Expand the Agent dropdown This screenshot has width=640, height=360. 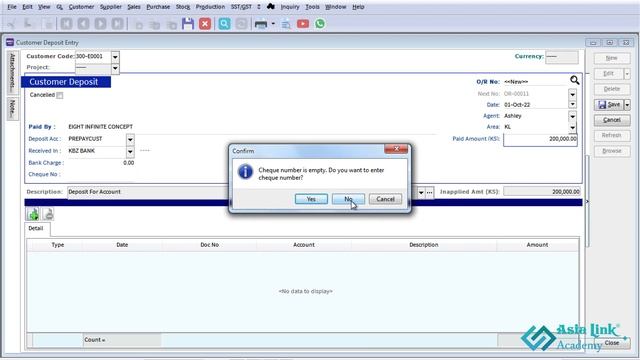click(x=573, y=116)
